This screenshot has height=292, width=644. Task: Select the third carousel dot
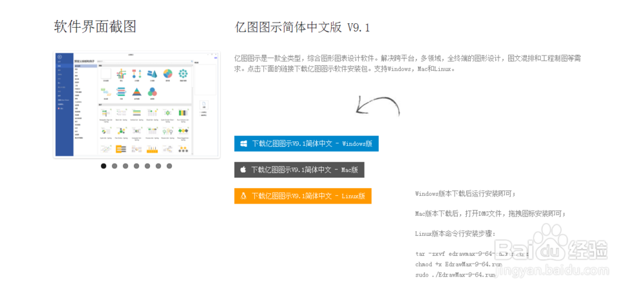click(x=126, y=166)
